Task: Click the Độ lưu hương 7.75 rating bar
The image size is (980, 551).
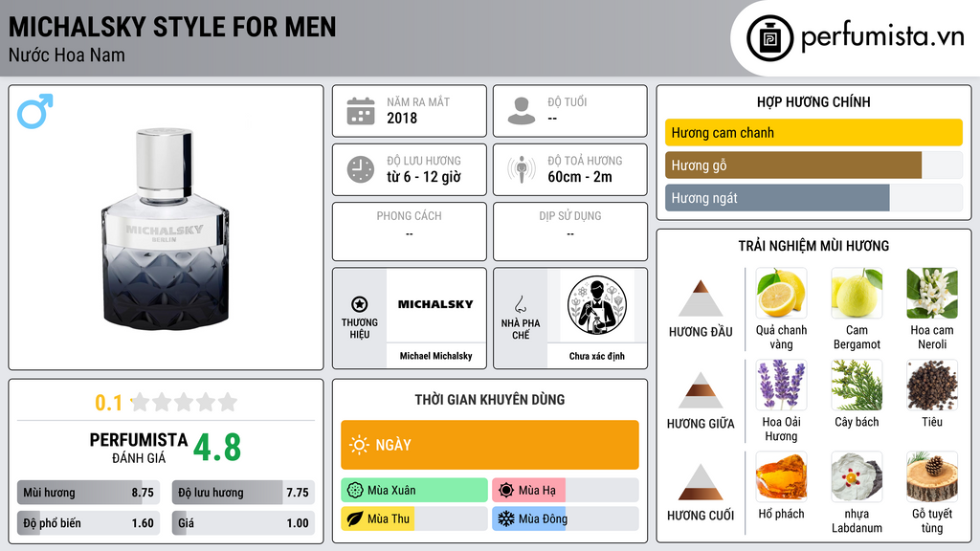Action: coord(243,493)
